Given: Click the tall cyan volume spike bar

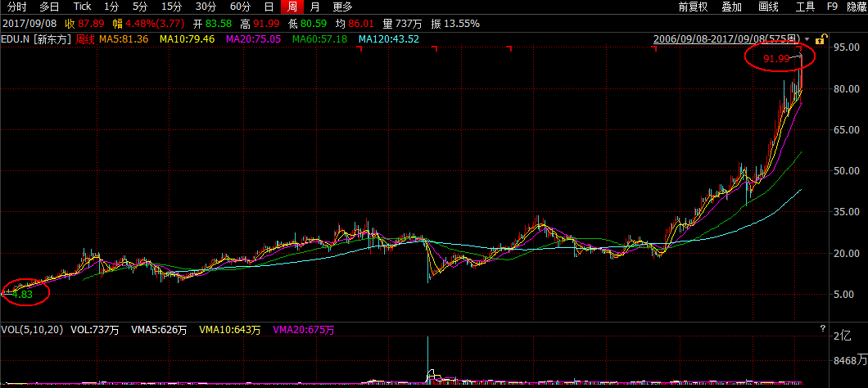Looking at the screenshot, I should point(427,359).
